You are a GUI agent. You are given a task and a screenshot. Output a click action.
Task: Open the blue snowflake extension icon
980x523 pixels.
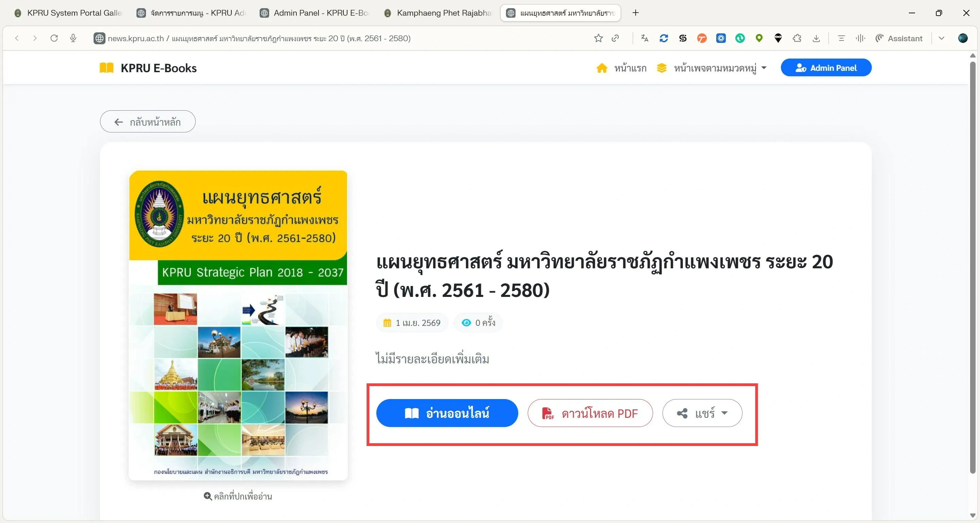721,38
